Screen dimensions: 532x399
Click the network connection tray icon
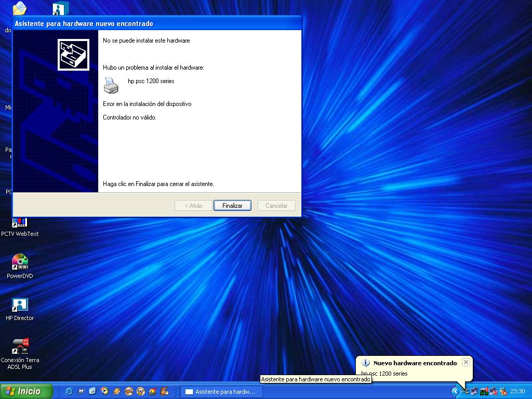point(474,392)
